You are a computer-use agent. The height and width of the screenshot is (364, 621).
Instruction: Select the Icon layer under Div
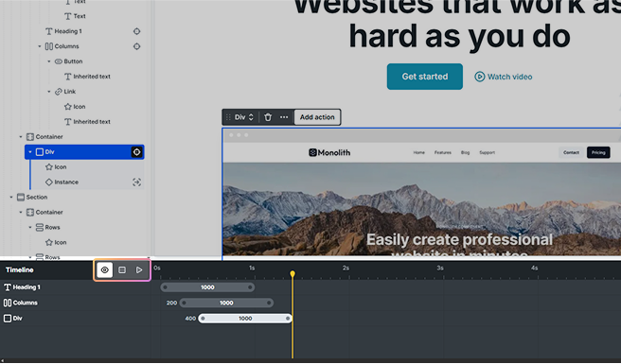[x=56, y=167]
